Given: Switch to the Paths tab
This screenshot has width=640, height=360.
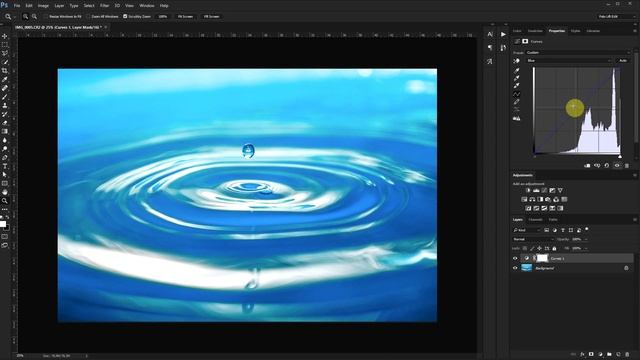Looking at the screenshot, I should 553,220.
